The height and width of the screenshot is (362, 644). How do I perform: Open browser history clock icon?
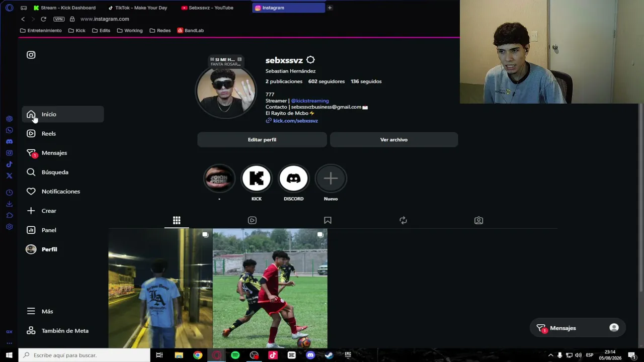pyautogui.click(x=9, y=193)
